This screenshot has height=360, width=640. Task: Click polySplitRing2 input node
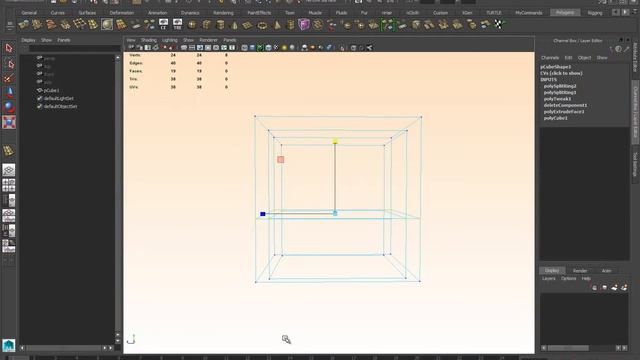(x=560, y=86)
